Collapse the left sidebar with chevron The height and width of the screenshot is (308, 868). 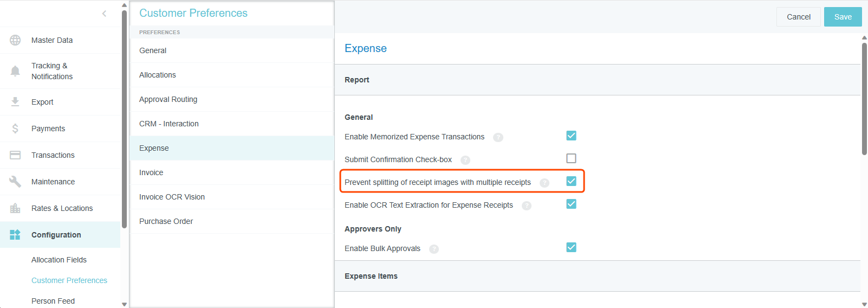[x=104, y=14]
